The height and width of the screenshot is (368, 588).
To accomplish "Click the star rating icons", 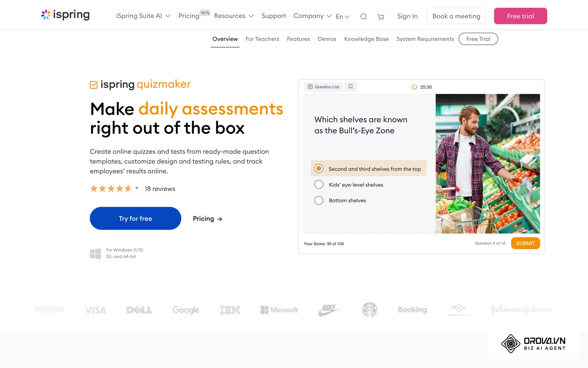I will [111, 189].
